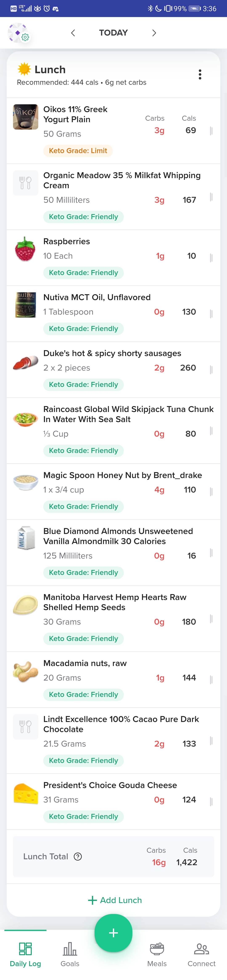Tap the Lunch Total help question icon
This screenshot has width=227, height=980.
pyautogui.click(x=78, y=856)
